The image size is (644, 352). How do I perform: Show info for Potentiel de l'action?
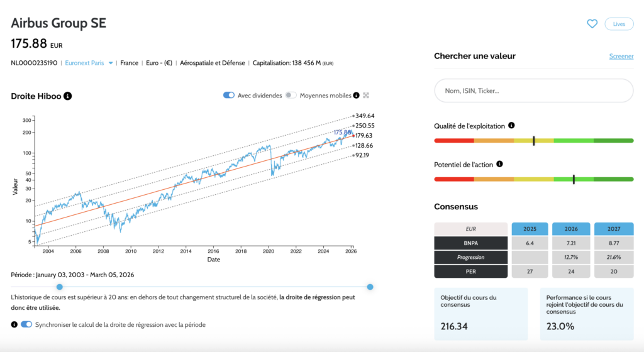coord(499,164)
